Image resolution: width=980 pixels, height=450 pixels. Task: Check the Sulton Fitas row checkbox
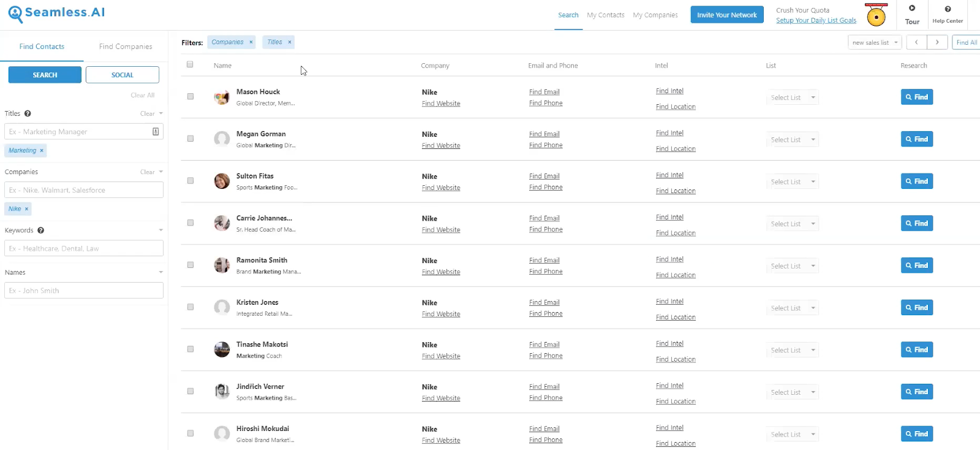(x=190, y=181)
